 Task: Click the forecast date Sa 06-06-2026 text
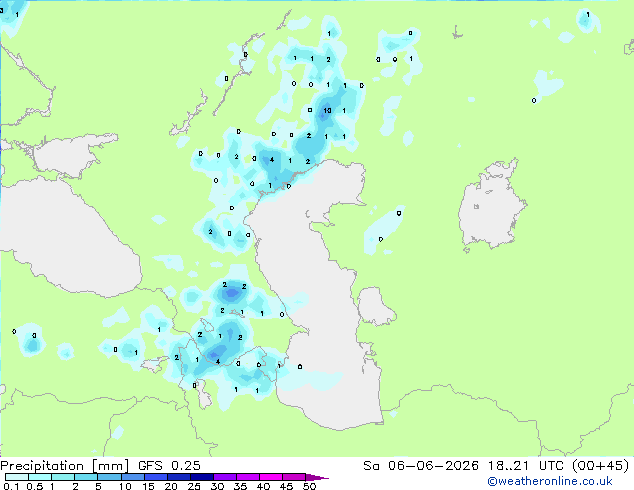pyautogui.click(x=421, y=466)
